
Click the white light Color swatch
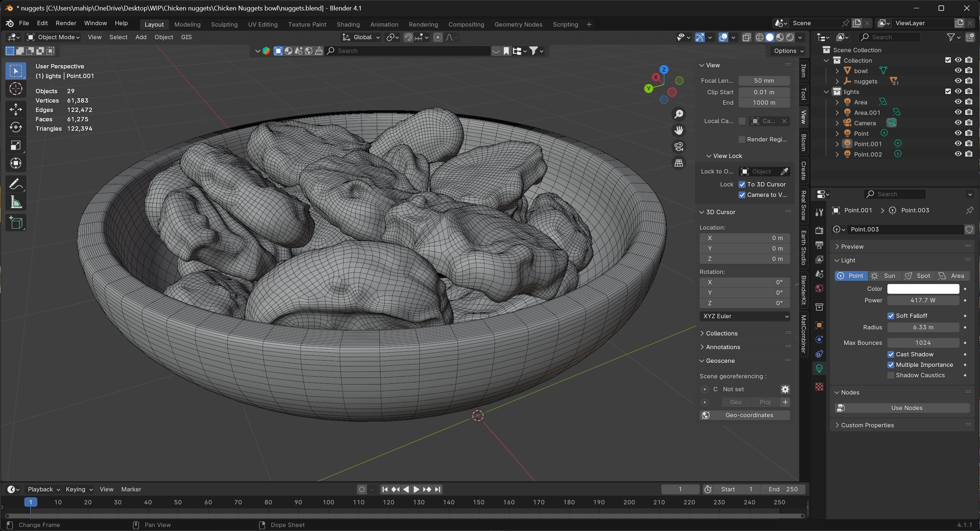pos(923,289)
